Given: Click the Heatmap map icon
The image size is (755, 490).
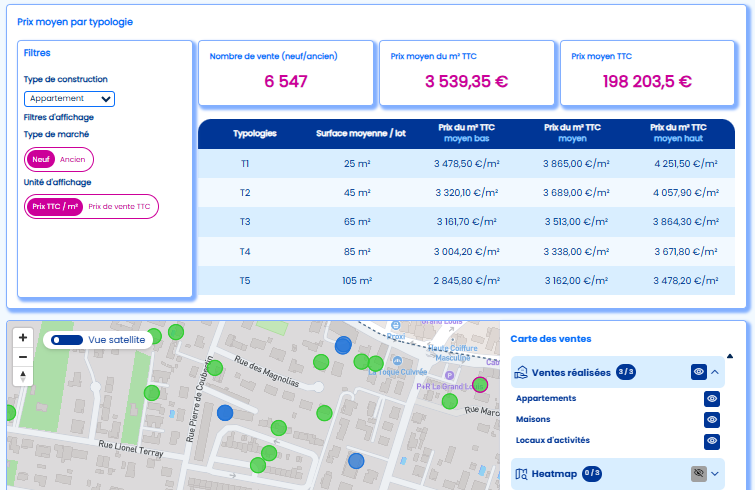Looking at the screenshot, I should pos(520,473).
